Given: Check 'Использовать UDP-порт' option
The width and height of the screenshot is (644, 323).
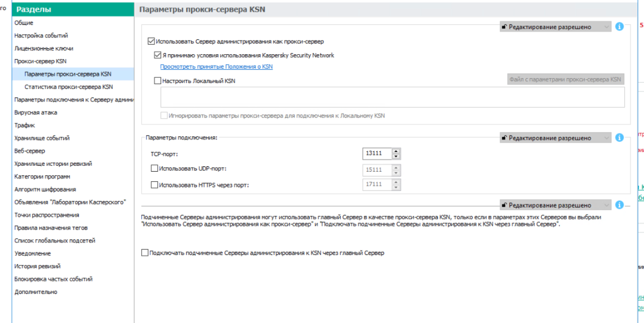Looking at the screenshot, I should click(x=155, y=168).
